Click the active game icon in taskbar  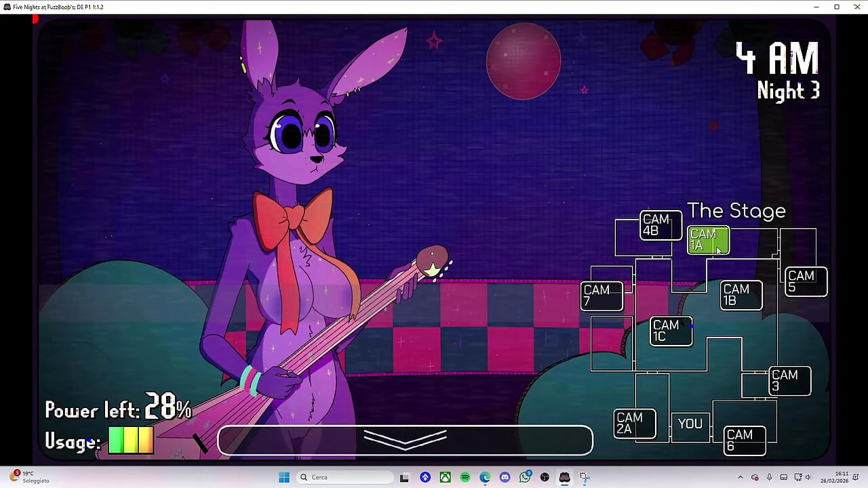point(564,477)
